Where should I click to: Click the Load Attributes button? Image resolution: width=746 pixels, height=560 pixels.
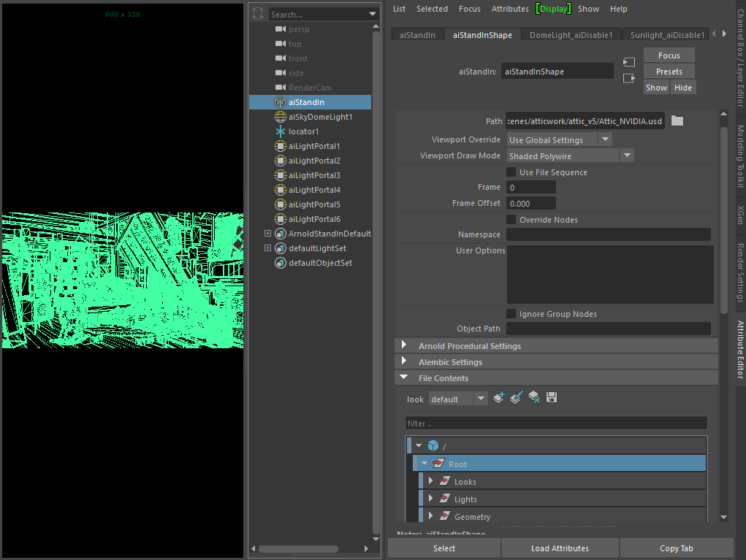560,548
